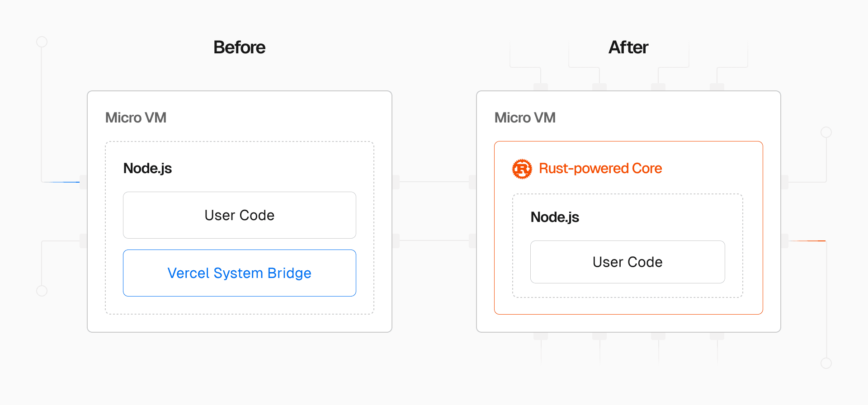The width and height of the screenshot is (868, 405).
Task: Click the circle node at the bottom-left line end
Action: (42, 291)
